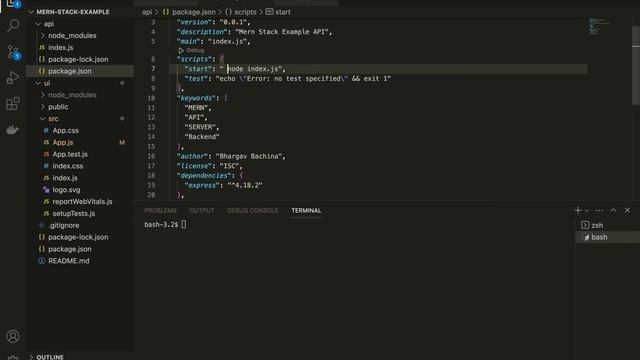Open the Search view in the activity bar
Viewport: 640px width, 360px height.
13,25
